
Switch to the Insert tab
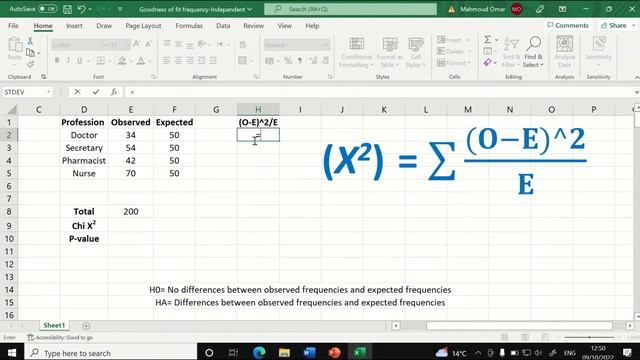(74, 26)
